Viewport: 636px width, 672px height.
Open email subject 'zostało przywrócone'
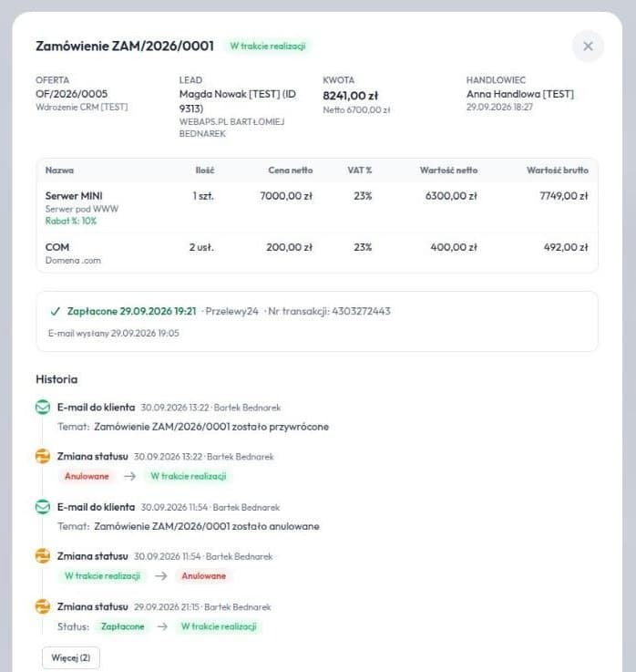(211, 427)
